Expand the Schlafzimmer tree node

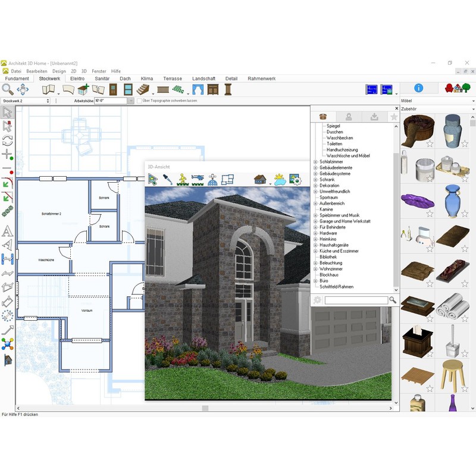pyautogui.click(x=316, y=162)
